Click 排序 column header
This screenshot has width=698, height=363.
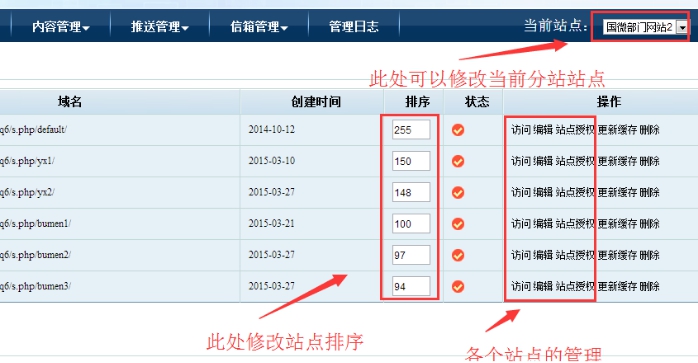click(418, 102)
